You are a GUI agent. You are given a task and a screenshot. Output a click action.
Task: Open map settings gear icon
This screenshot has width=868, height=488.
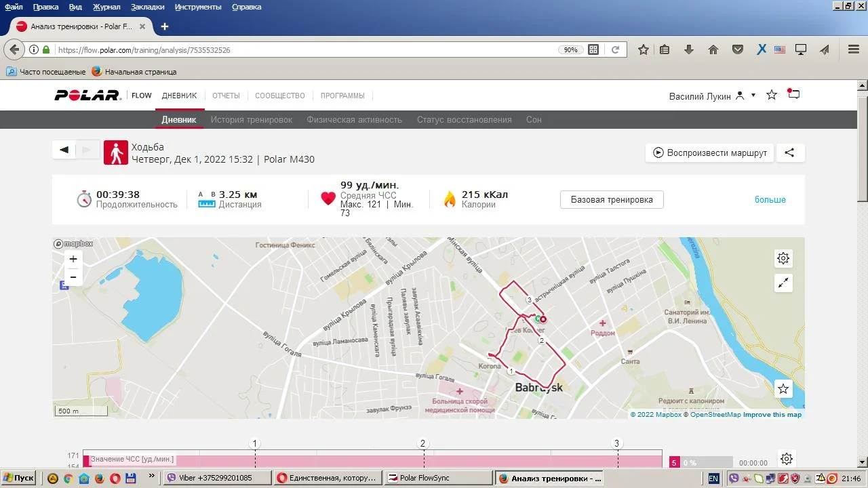point(783,258)
